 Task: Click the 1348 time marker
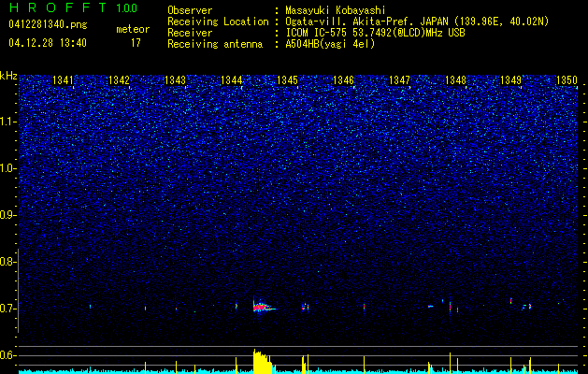coord(455,80)
